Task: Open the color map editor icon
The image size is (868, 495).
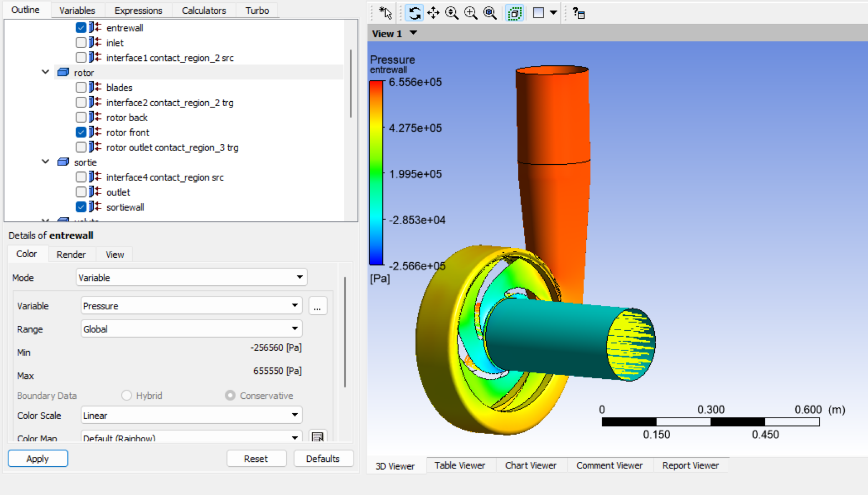Action: [x=318, y=437]
